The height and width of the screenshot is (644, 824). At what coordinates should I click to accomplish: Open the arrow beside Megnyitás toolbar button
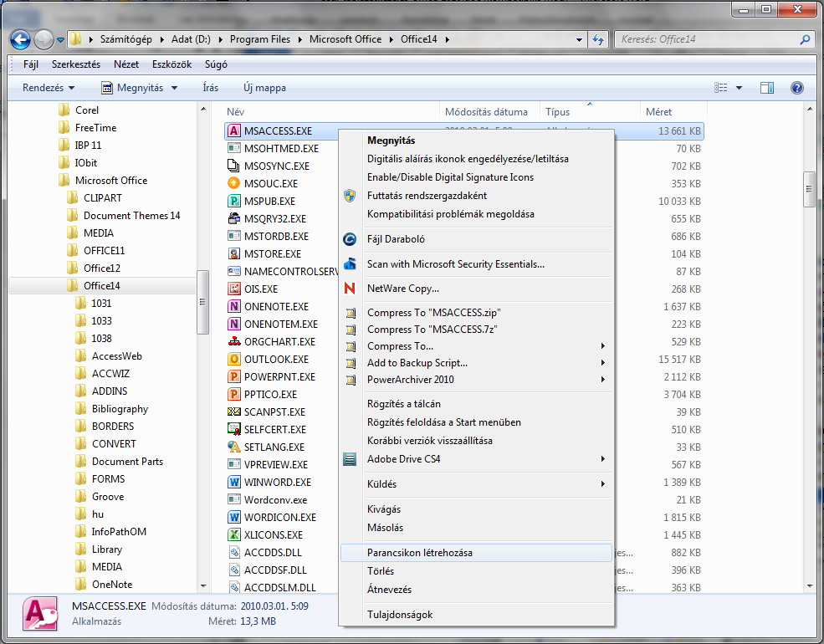[174, 88]
